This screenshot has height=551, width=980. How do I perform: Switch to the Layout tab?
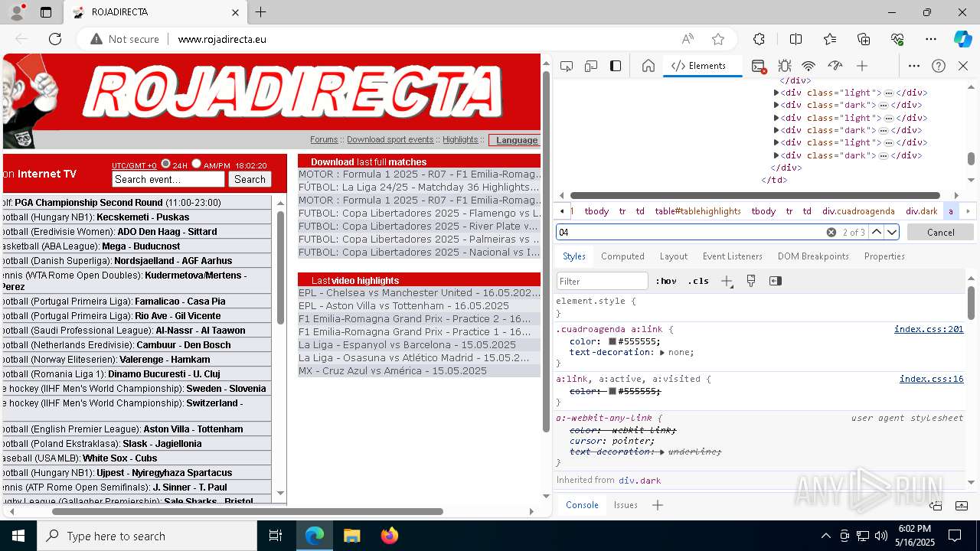click(x=674, y=256)
